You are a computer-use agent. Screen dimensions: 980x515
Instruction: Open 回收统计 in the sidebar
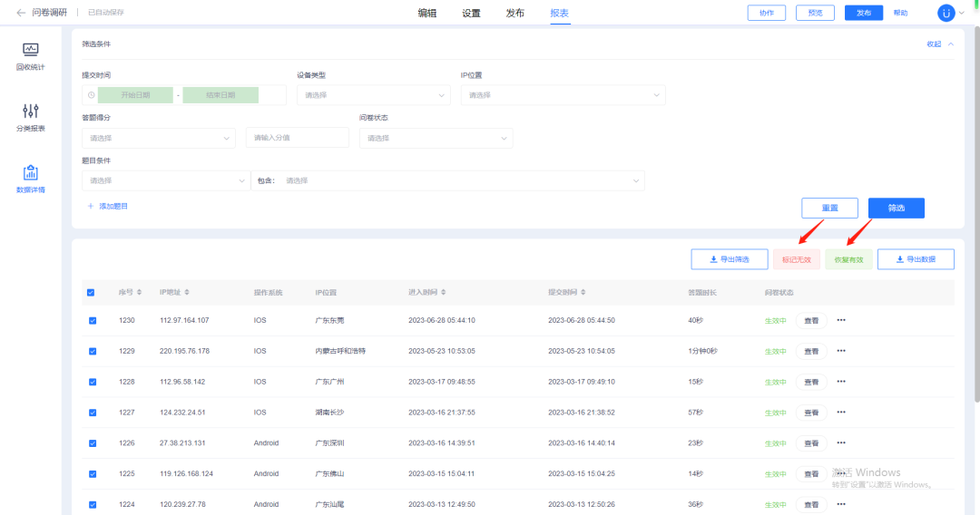pos(30,56)
